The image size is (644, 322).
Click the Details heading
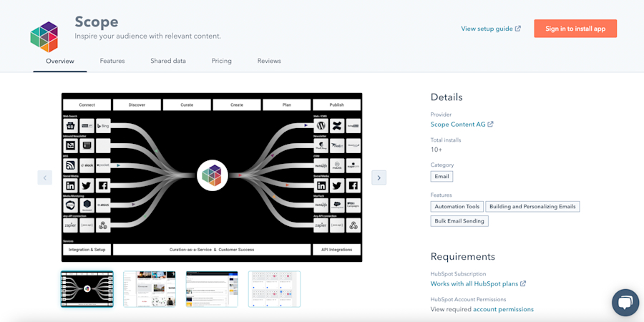[x=447, y=97]
